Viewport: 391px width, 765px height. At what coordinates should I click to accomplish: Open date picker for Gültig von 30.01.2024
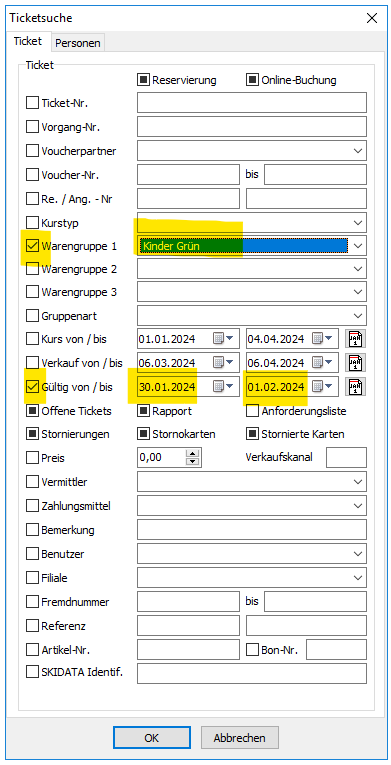224,387
